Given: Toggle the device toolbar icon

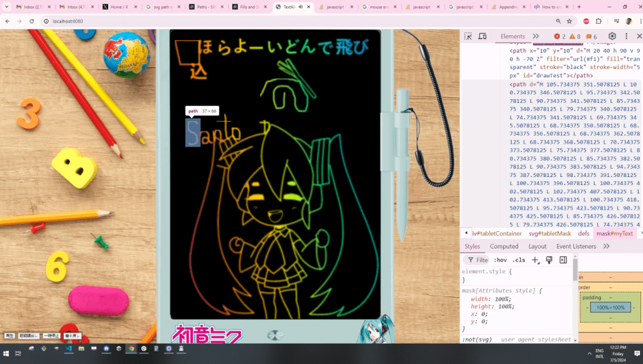Looking at the screenshot, I should [x=483, y=36].
